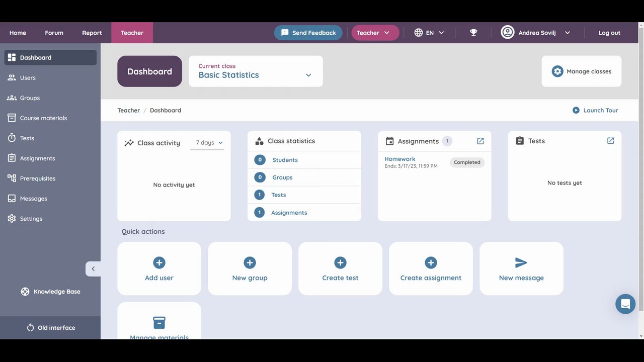This screenshot has width=644, height=362.
Task: Click the Launch Tour link
Action: pyautogui.click(x=595, y=110)
